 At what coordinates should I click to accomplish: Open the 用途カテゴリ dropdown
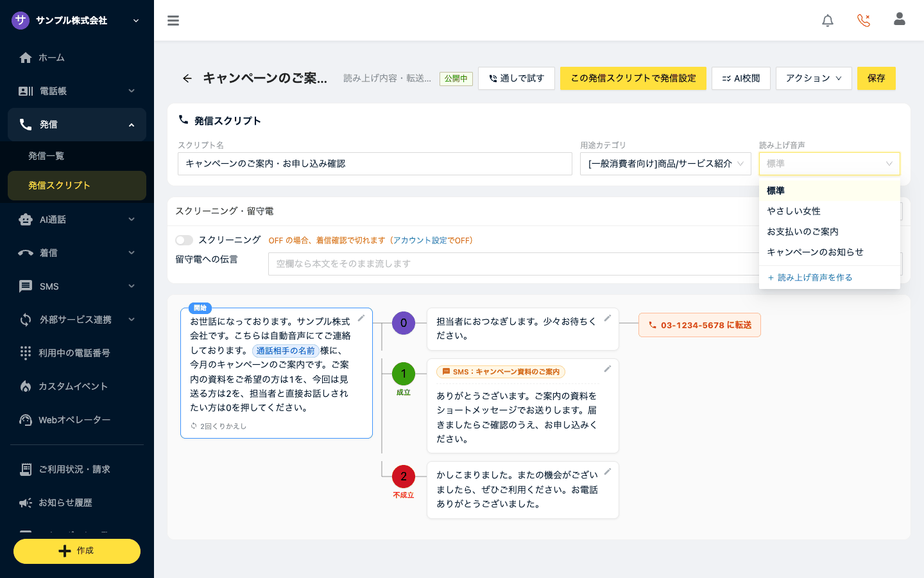click(665, 164)
